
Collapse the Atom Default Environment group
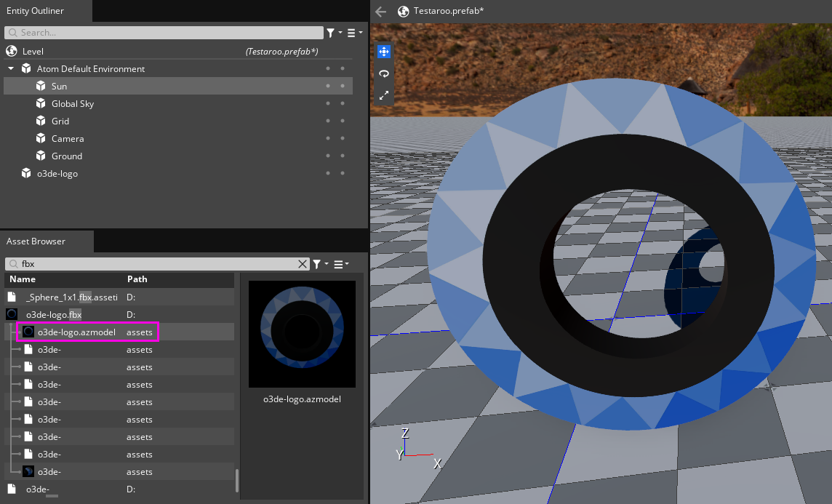(x=11, y=68)
